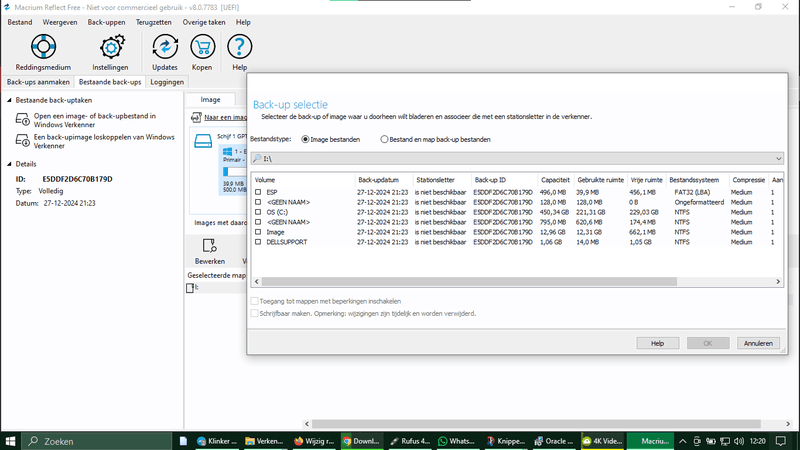Check the Image volume checkbox
This screenshot has height=450, width=800.
[x=258, y=232]
